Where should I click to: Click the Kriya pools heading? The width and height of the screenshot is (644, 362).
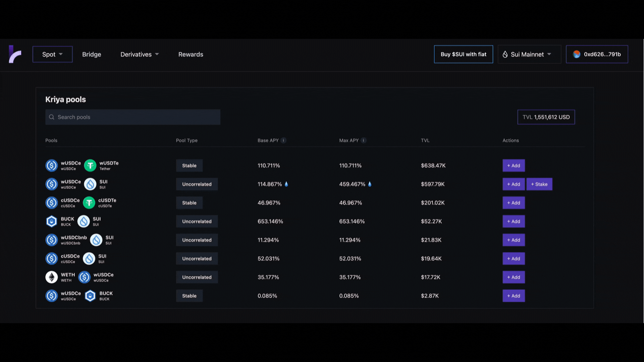pos(65,100)
